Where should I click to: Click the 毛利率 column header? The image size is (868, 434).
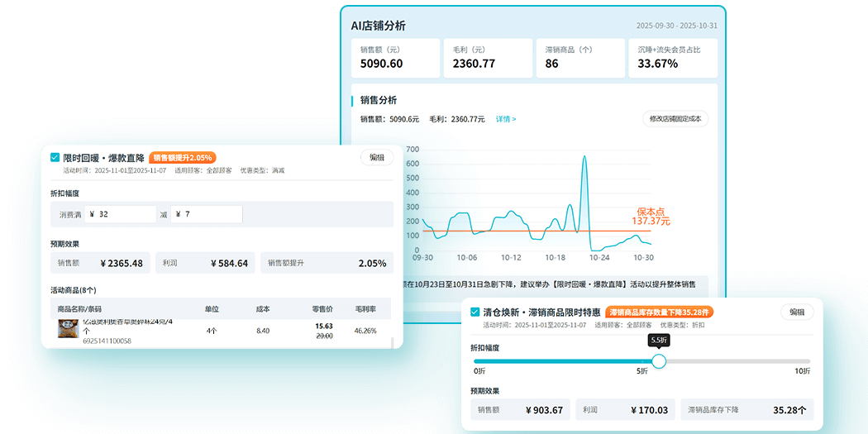pos(365,308)
